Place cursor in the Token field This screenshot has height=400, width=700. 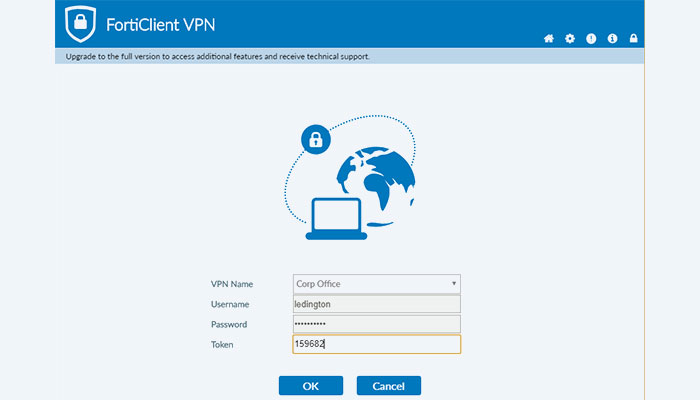coord(376,344)
